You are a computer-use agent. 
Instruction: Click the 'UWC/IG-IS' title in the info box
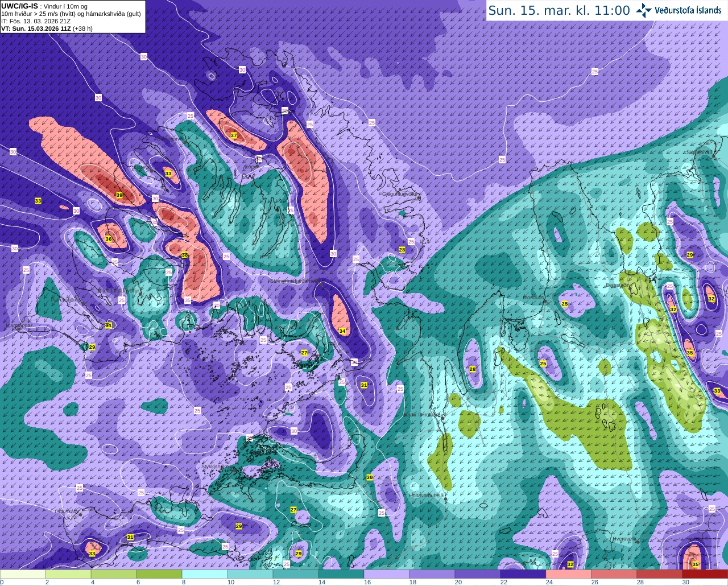(x=19, y=6)
